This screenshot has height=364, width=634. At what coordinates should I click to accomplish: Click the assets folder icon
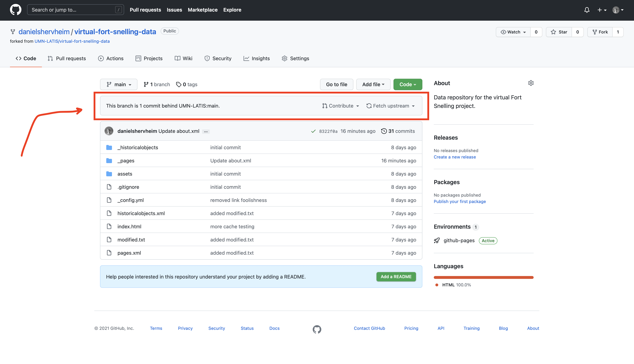[x=109, y=174]
